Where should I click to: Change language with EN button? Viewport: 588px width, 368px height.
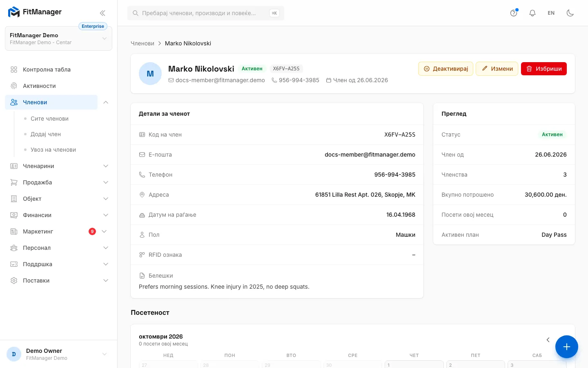551,13
